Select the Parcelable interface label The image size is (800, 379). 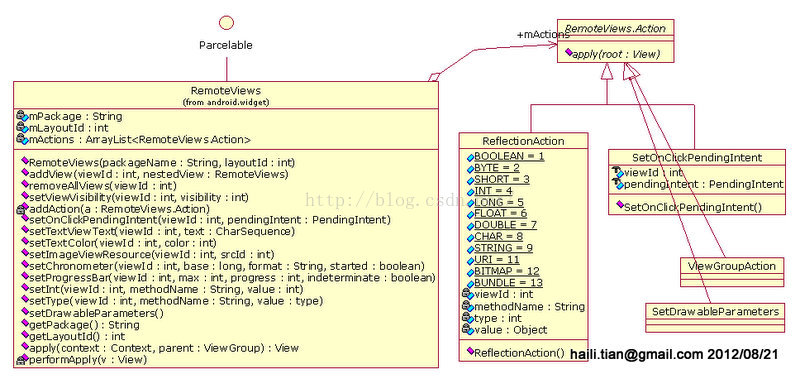(x=226, y=45)
